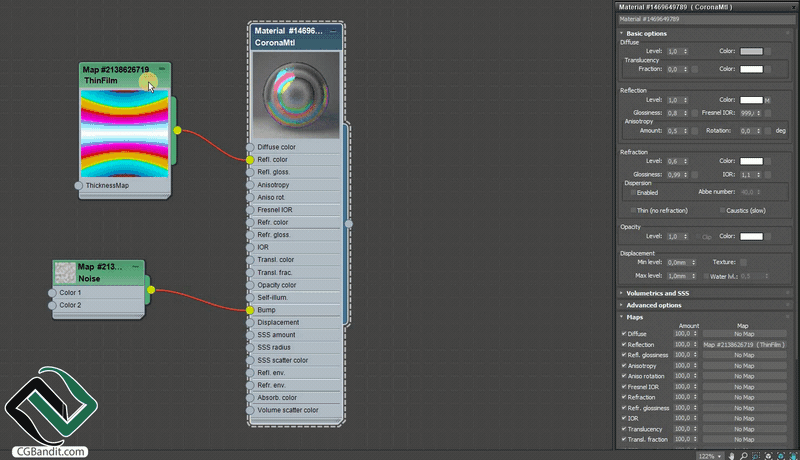Click the Refraction color map slot button

point(768,161)
